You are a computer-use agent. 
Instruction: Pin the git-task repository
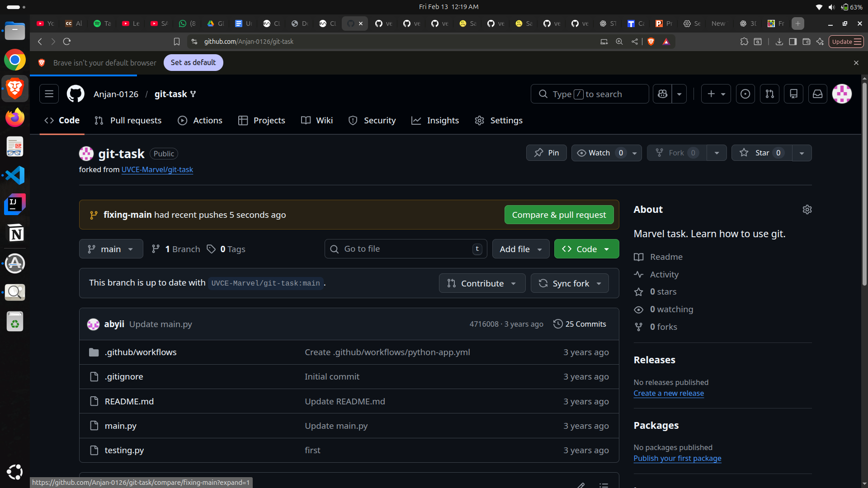[x=546, y=153]
